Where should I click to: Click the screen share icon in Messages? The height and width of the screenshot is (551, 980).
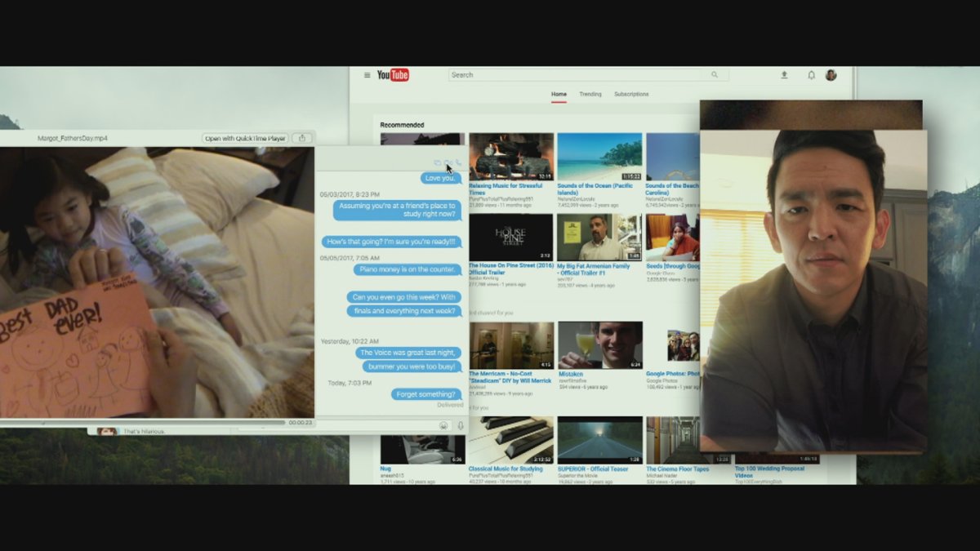pos(438,163)
